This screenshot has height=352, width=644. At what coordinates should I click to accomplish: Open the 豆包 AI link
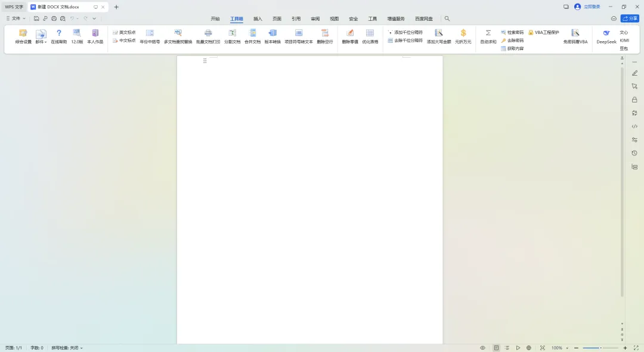[624, 48]
